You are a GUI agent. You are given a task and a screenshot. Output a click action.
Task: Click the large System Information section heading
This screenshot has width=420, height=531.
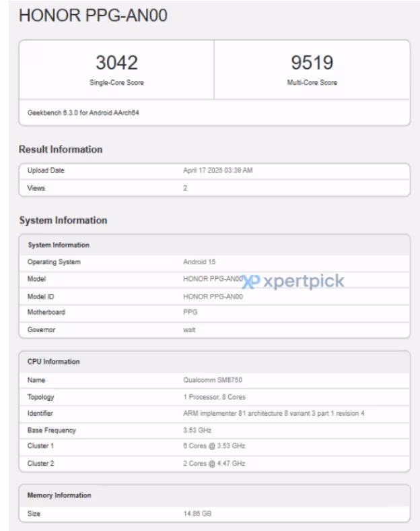63,220
